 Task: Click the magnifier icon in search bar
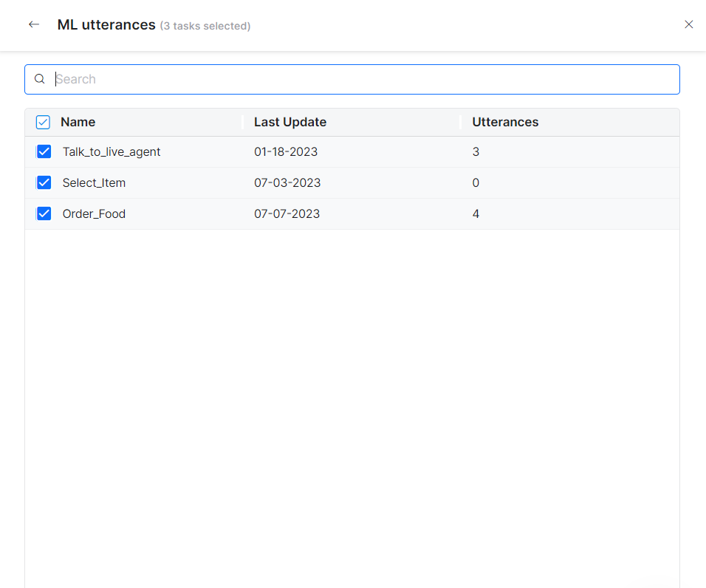pyautogui.click(x=40, y=79)
